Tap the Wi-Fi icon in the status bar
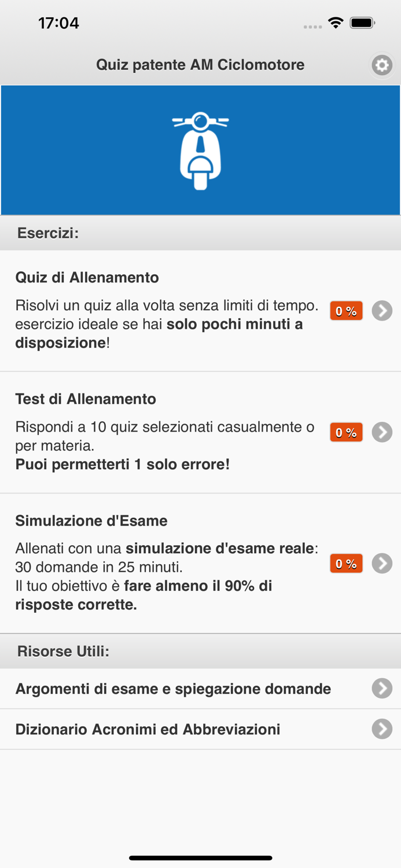 point(337,23)
